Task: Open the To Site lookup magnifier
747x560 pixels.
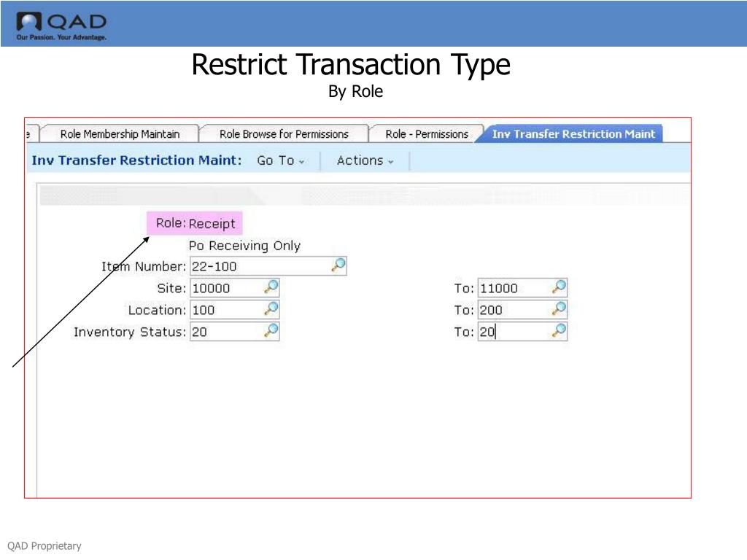Action: pyautogui.click(x=558, y=287)
